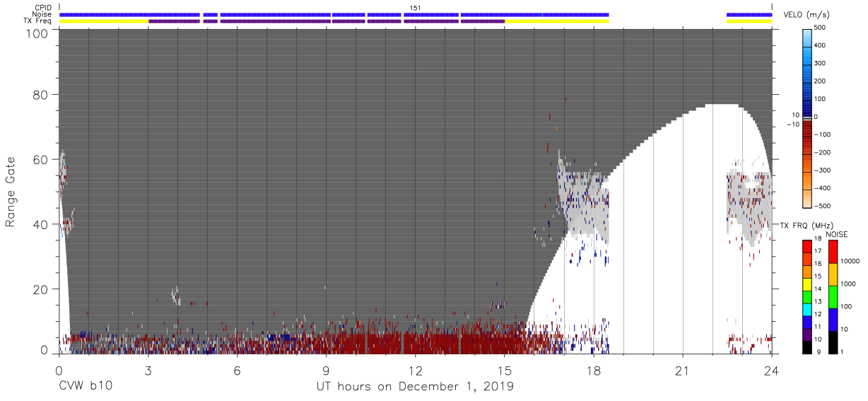Screen dimensions: 868x401
Task: Click the green 100 noise legend swatch
Action: (x=833, y=297)
